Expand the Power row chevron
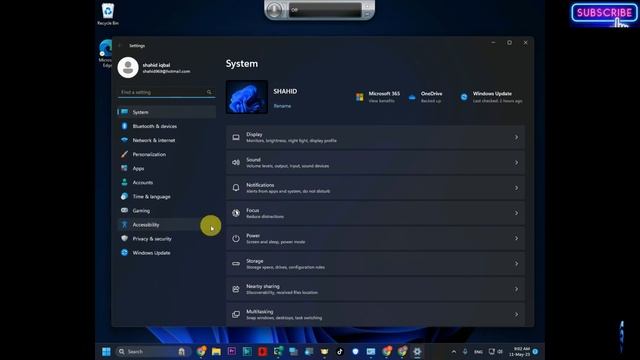Image resolution: width=640 pixels, height=360 pixels. 516,238
